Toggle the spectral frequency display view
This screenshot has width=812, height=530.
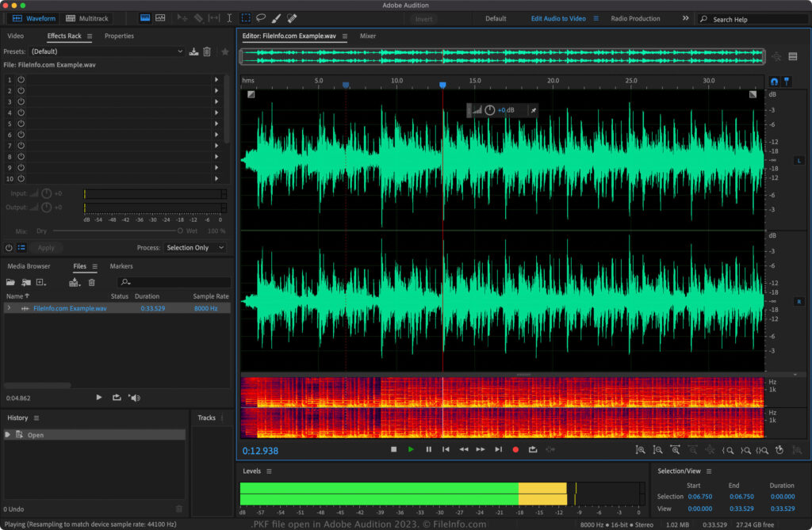pos(145,18)
